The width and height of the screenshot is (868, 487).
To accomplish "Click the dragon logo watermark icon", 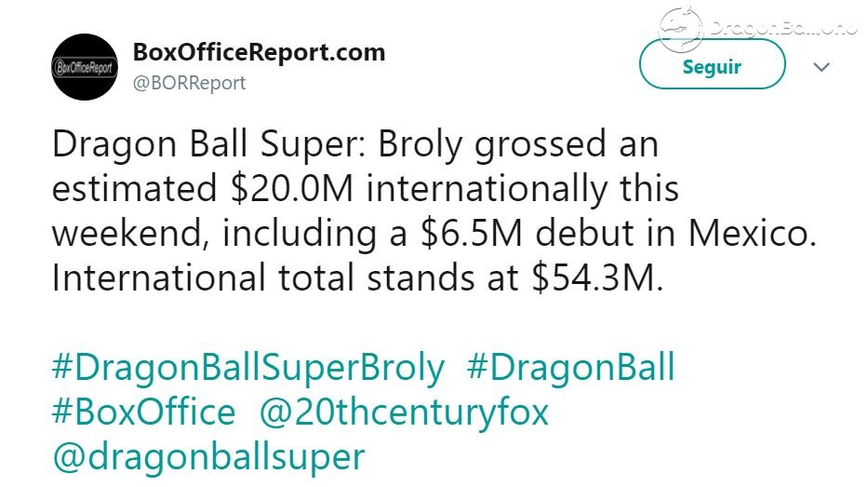I will coord(680,30).
